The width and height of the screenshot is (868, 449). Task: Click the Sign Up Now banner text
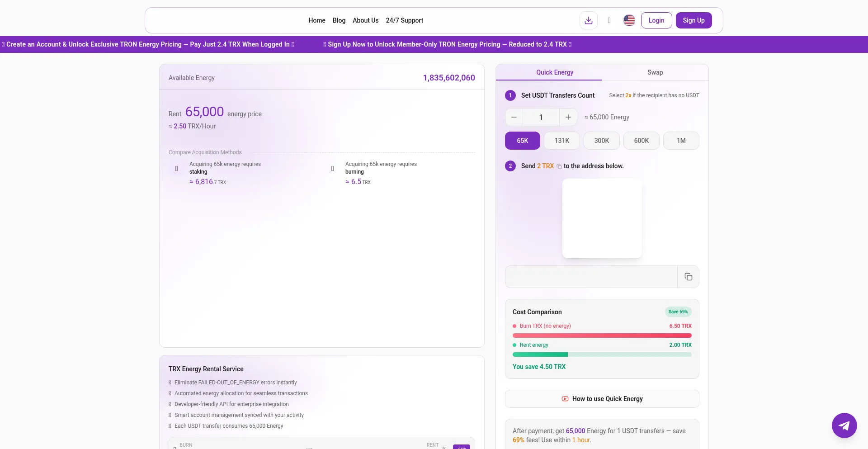click(448, 44)
